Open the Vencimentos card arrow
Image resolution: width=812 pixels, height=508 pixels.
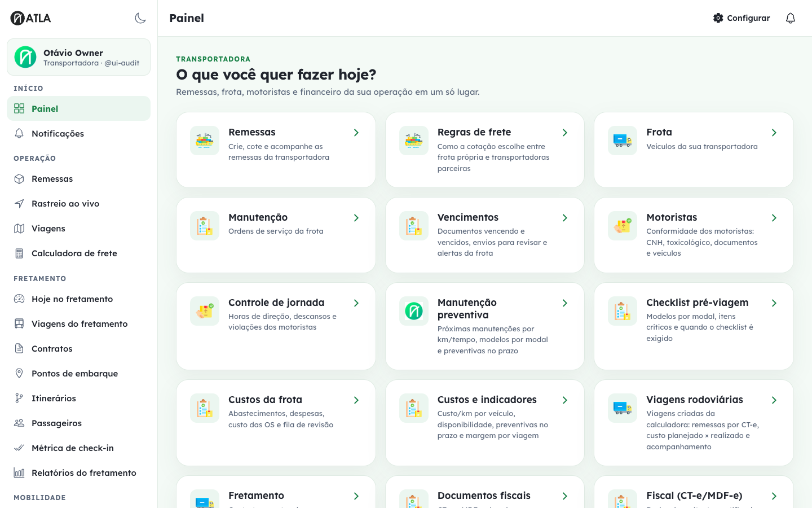click(565, 218)
